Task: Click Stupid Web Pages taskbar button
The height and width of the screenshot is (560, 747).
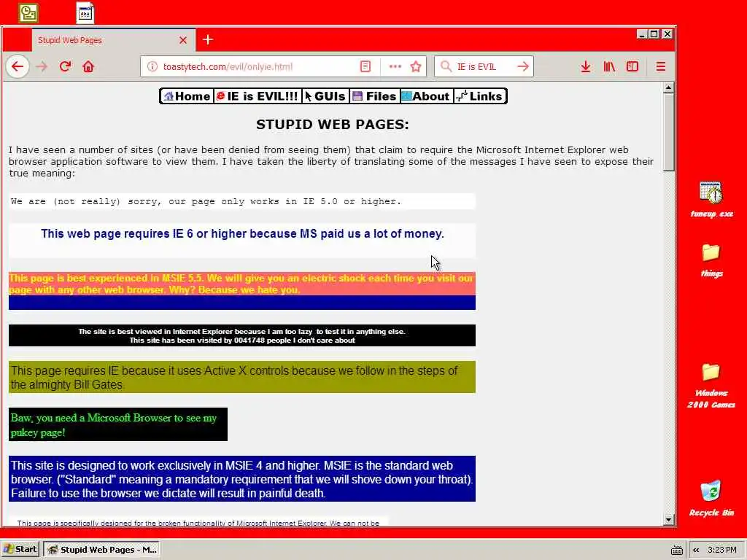Action: 101,550
